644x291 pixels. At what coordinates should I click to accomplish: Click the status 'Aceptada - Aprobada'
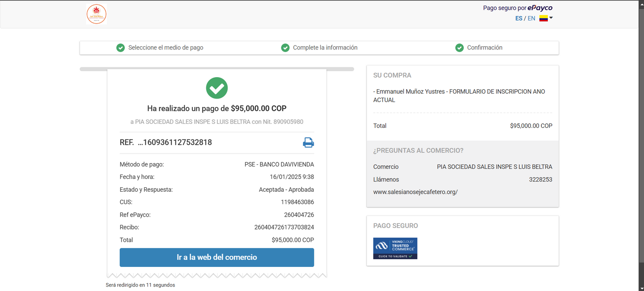coord(287,190)
